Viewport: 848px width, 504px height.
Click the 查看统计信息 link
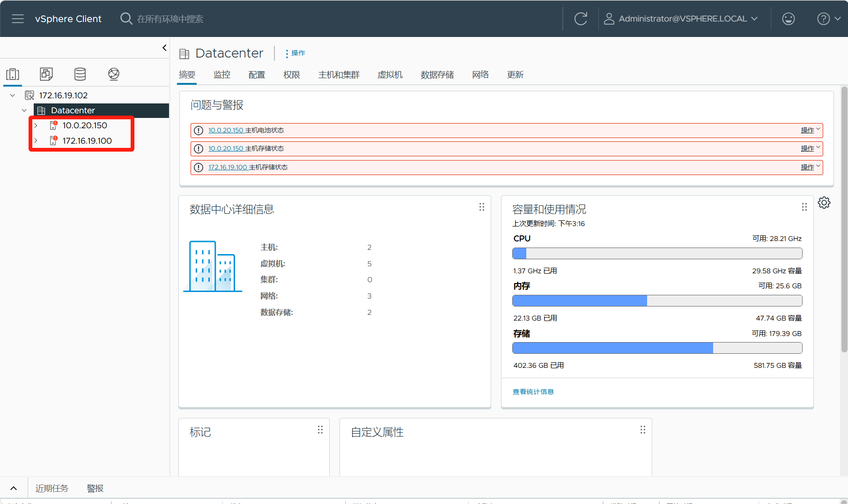point(533,392)
